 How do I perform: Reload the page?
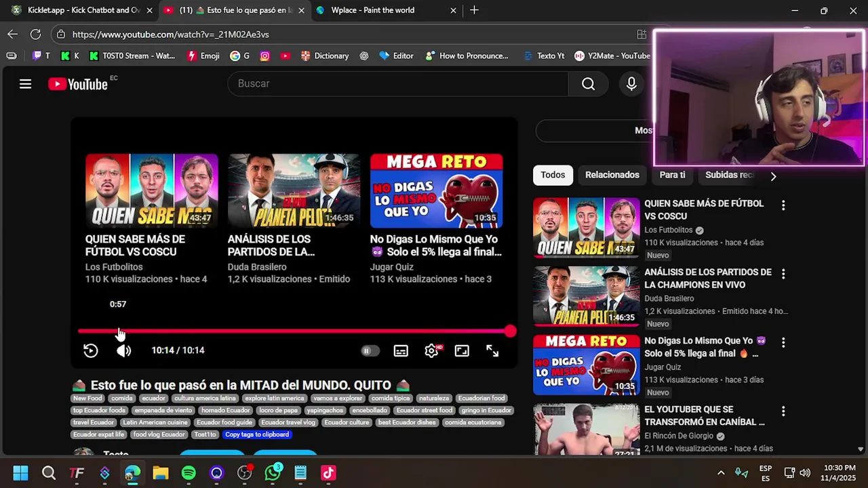[35, 34]
